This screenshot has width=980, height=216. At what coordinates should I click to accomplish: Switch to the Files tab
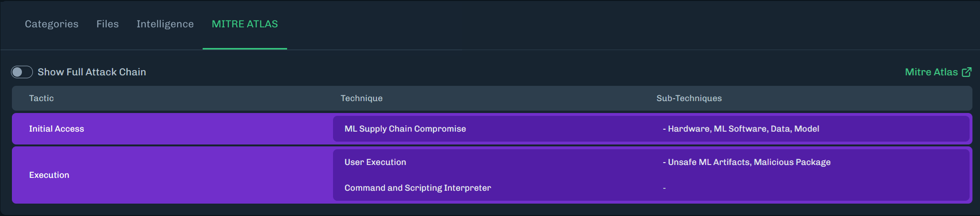[108, 24]
